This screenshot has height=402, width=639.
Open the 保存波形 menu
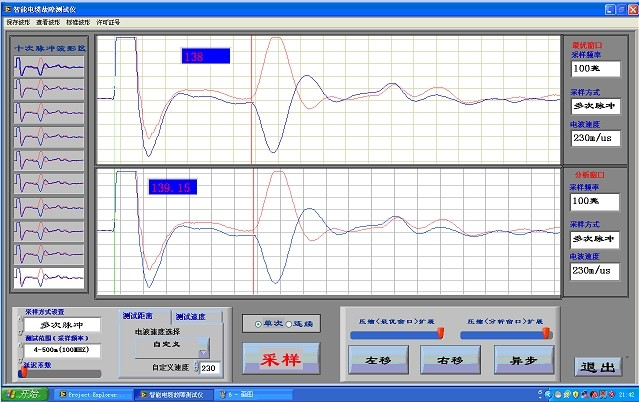point(19,20)
